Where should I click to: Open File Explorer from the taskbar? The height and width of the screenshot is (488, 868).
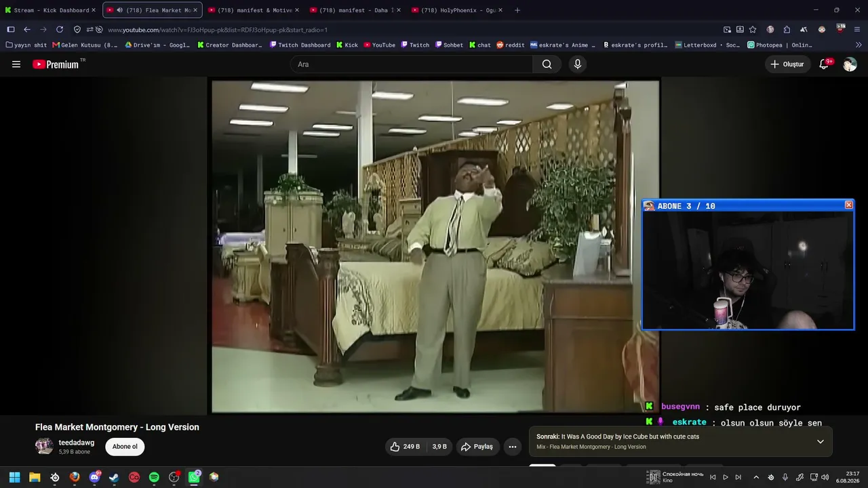35,477
